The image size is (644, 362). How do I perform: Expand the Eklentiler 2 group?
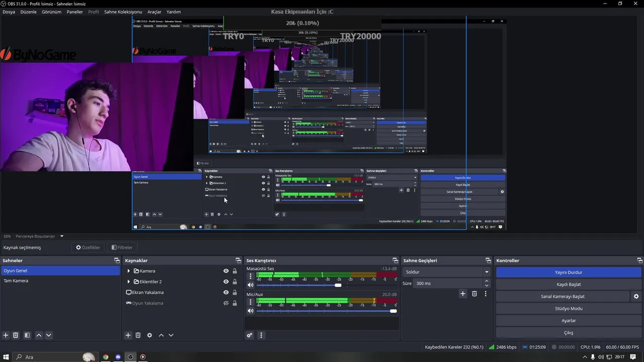tap(128, 282)
